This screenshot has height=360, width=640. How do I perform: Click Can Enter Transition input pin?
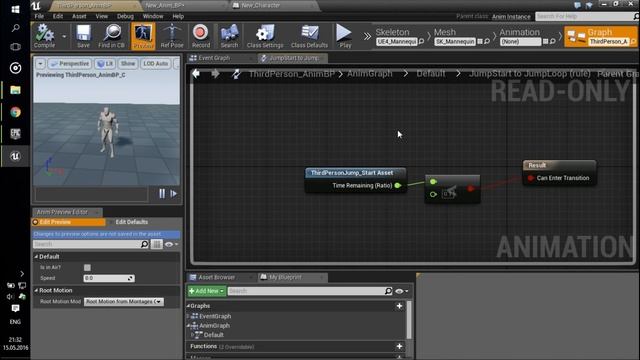(531, 178)
